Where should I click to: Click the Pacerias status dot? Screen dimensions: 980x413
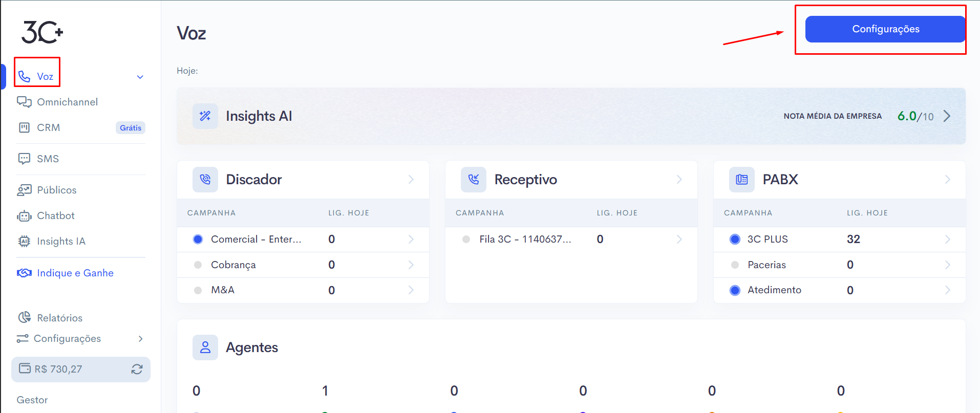click(735, 265)
